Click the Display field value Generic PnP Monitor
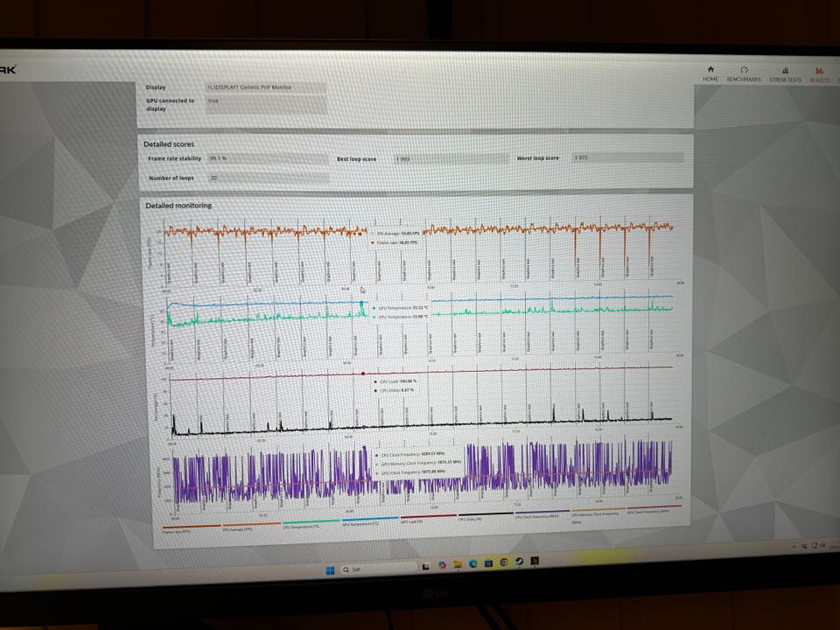 [266, 87]
